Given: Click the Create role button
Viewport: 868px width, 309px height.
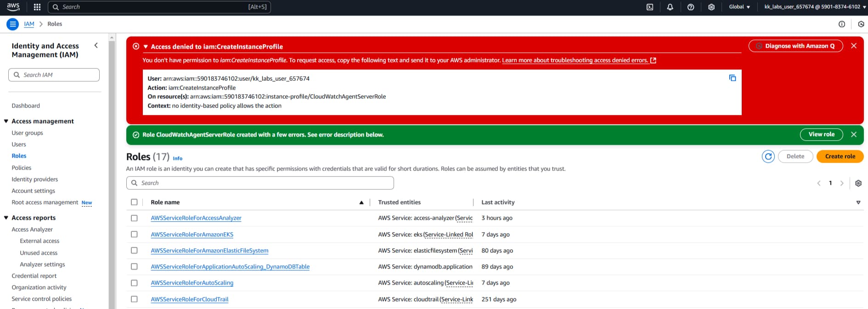Looking at the screenshot, I should tap(840, 156).
